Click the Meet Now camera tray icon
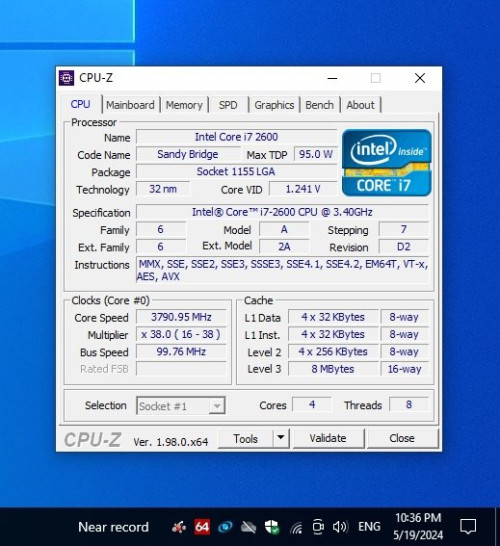Viewport: 500px width, 546px height. [x=318, y=526]
